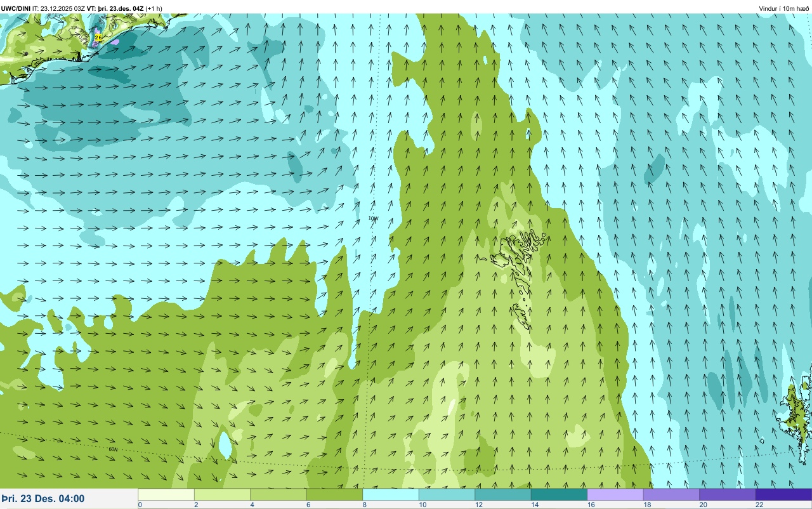Viewport: 812px width, 509px height.
Task: Click the medium purple 18–20 legend swatch
Action: [x=671, y=494]
